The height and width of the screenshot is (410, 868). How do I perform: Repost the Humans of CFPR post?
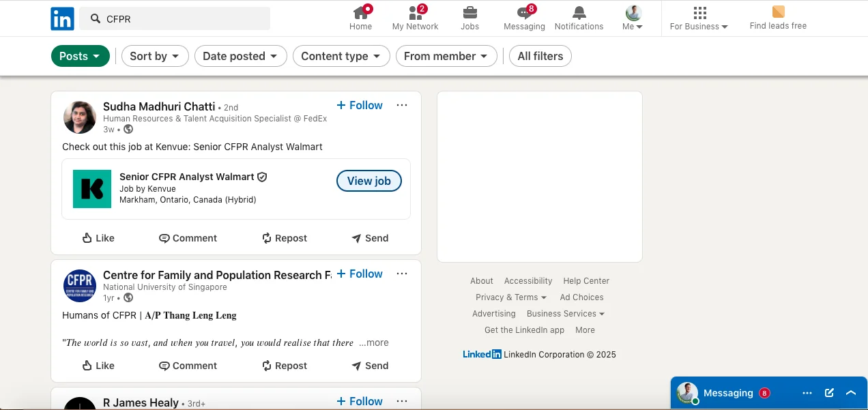(285, 366)
